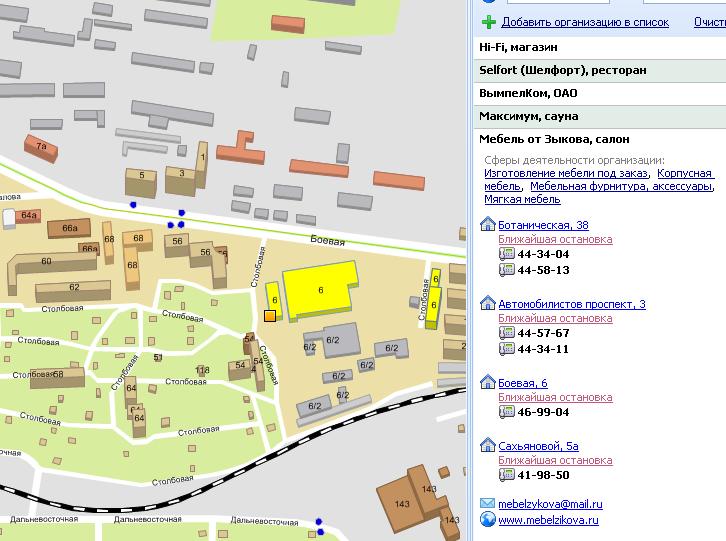The height and width of the screenshot is (541, 726).
Task: Open the www.mebelzikova.ru website link
Action: (548, 520)
